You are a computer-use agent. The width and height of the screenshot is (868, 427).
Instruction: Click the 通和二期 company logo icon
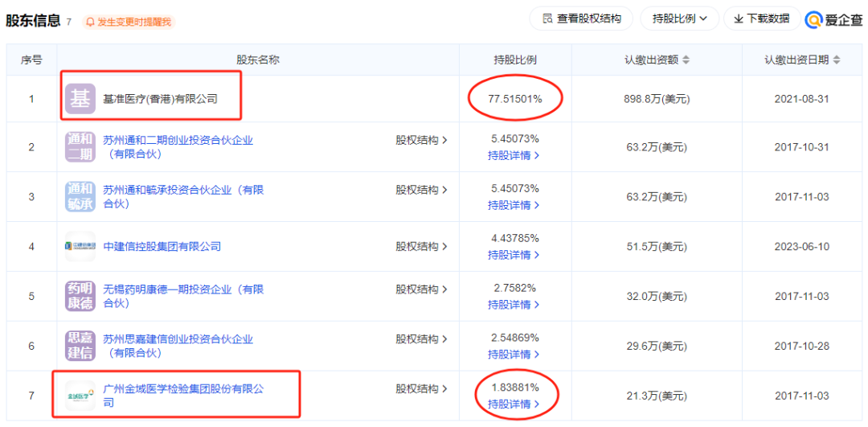(x=80, y=147)
